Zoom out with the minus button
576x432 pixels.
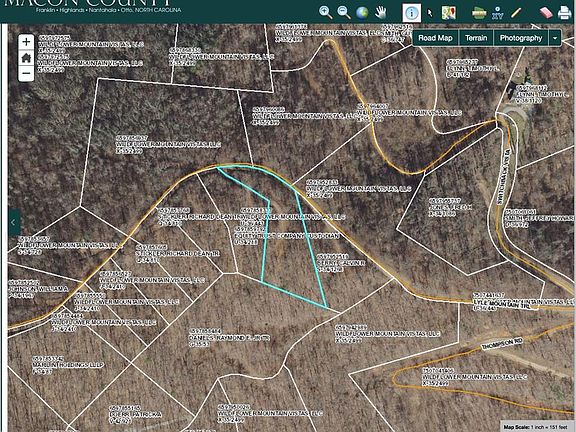[26, 73]
